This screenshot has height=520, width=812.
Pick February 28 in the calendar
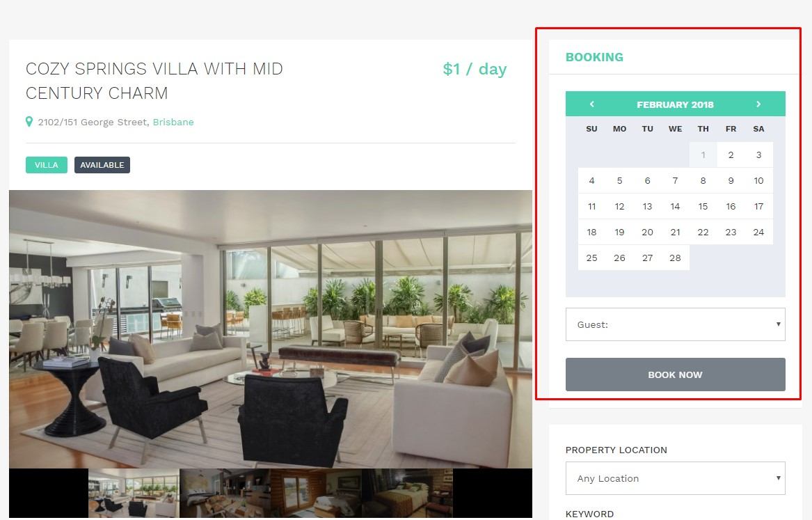pyautogui.click(x=676, y=258)
